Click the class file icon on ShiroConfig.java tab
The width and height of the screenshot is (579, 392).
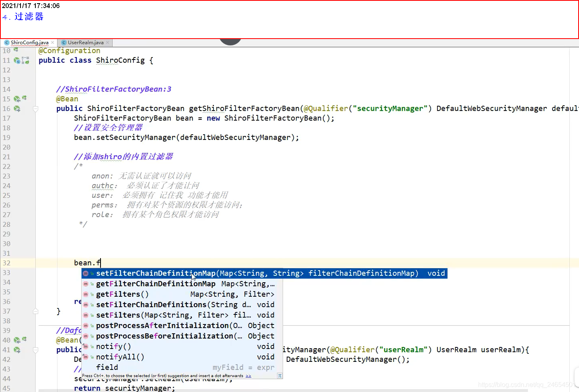7,43
